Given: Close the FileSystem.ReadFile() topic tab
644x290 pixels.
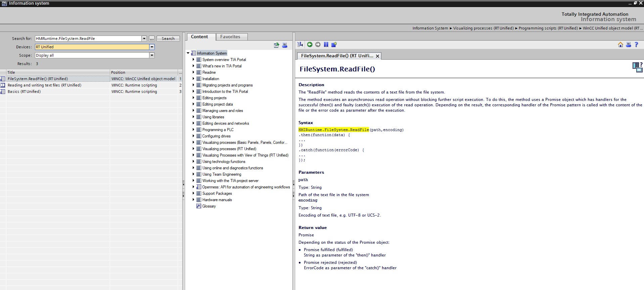Looking at the screenshot, I should (377, 56).
